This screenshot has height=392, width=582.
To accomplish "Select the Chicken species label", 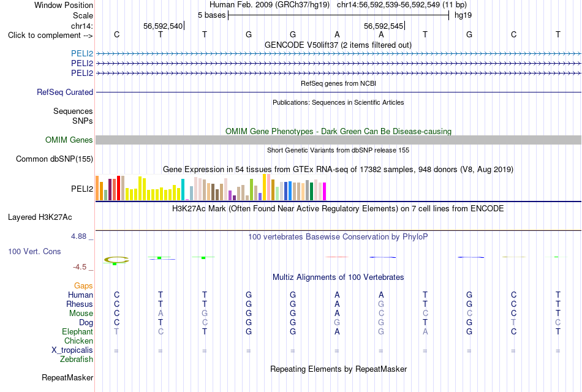I will 78,341.
